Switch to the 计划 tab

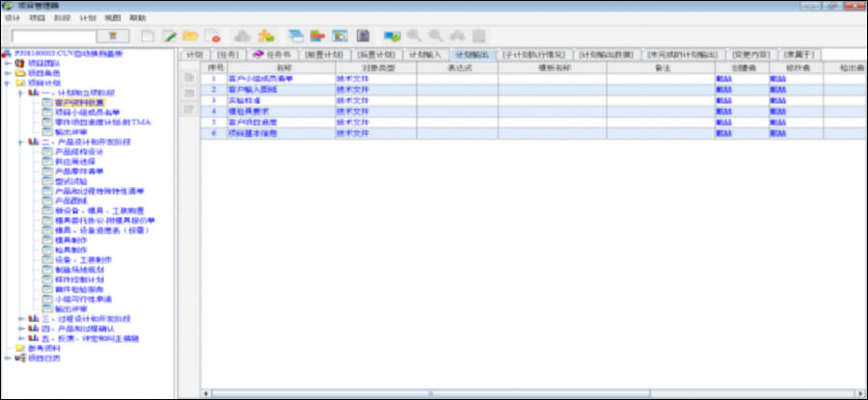coord(194,55)
